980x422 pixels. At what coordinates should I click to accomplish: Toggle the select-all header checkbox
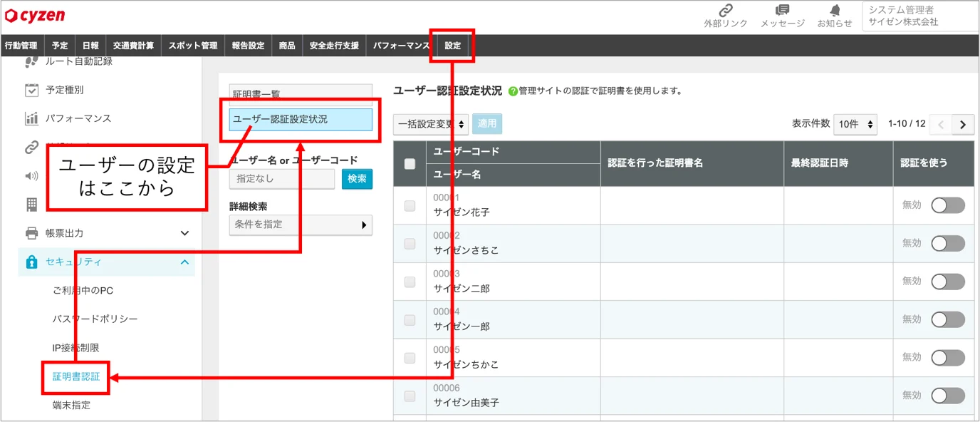click(410, 164)
